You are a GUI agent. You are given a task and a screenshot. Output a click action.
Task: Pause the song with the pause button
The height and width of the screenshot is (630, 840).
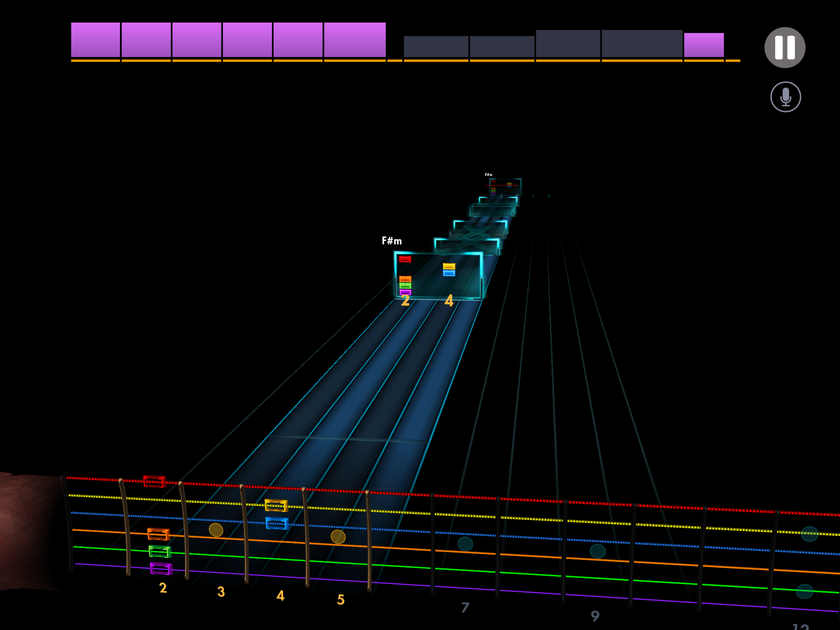(x=784, y=48)
